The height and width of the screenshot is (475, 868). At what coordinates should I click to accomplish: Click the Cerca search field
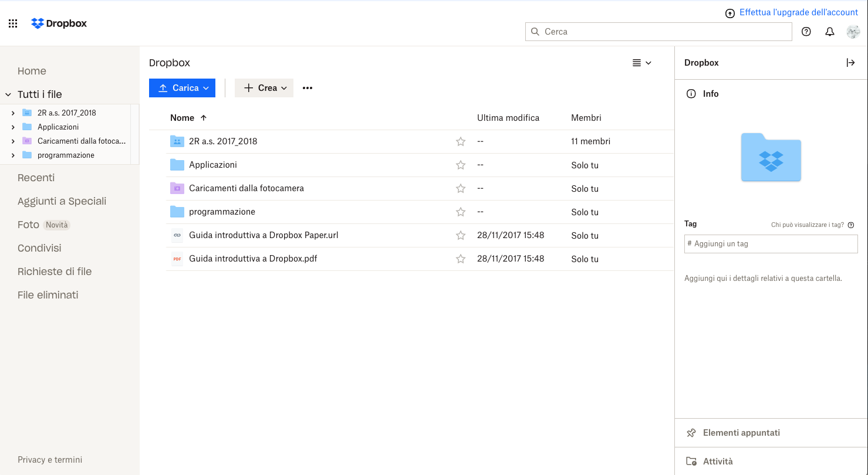[x=658, y=32]
